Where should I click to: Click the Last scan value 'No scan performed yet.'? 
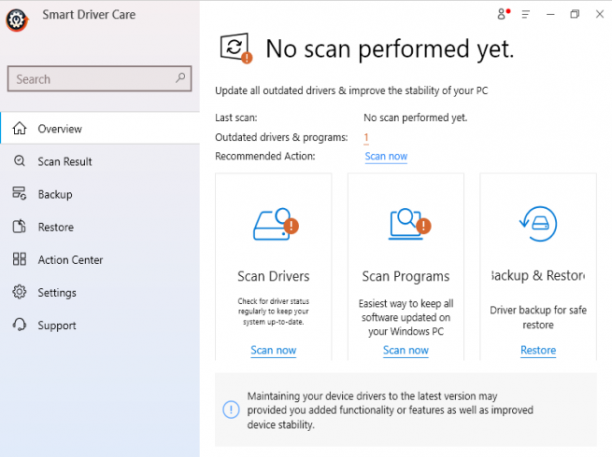click(x=415, y=117)
